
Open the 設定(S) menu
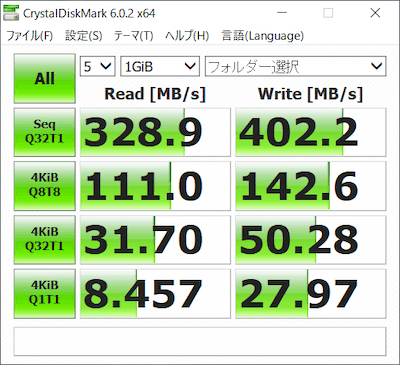83,36
